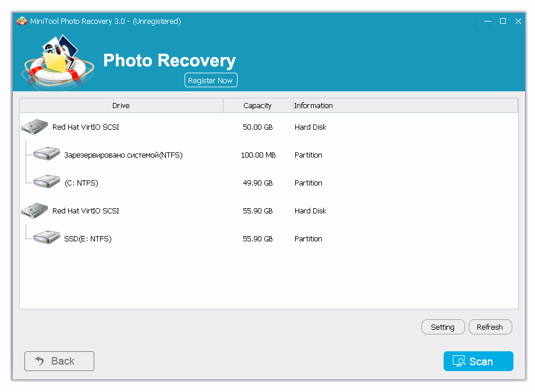Click Hard Disk info of 50.00 GB drive
This screenshot has height=392, width=535.
point(310,127)
